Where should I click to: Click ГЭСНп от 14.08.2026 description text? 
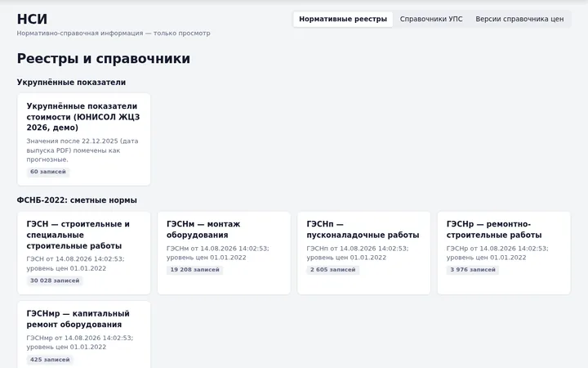358,253
